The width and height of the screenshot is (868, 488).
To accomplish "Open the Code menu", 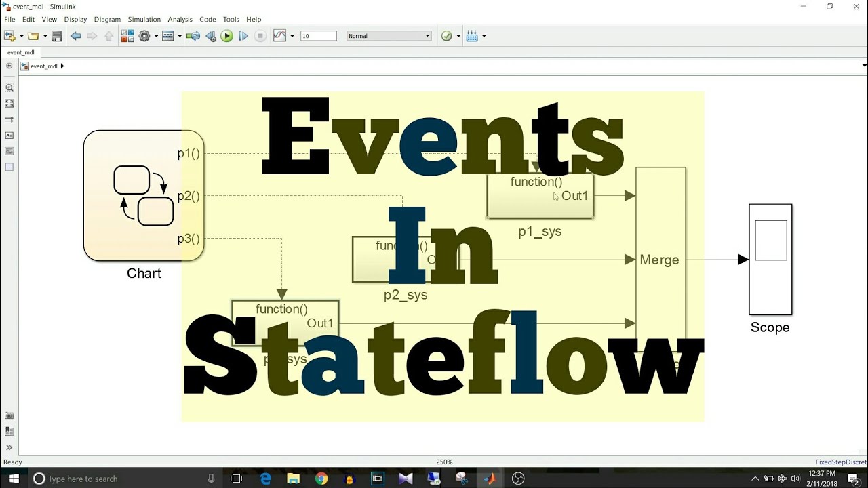I will [208, 20].
